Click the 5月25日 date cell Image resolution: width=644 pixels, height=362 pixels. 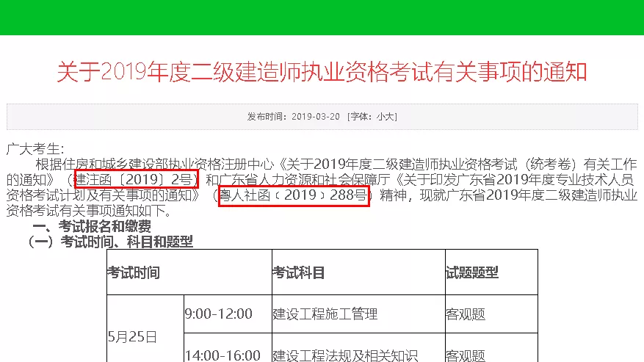coord(133,337)
